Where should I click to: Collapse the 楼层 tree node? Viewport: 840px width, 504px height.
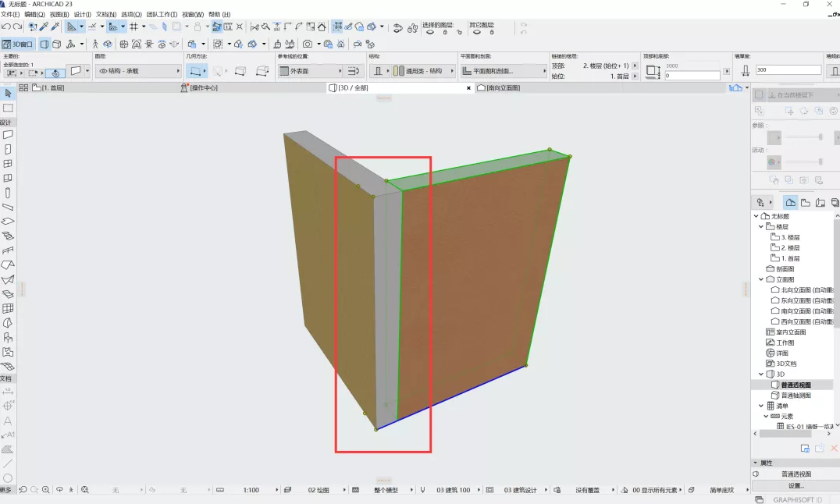(x=760, y=226)
